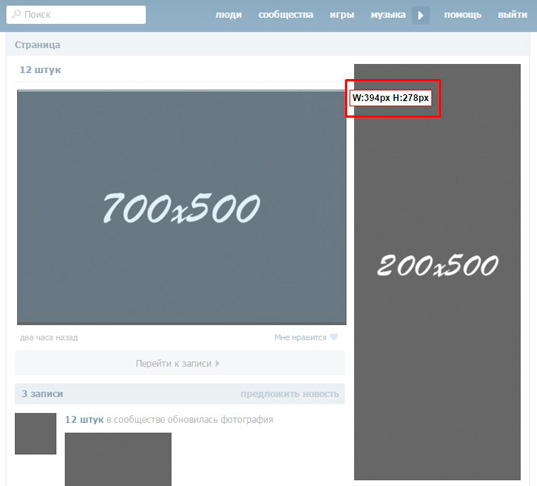Click the Страница header label

point(38,45)
